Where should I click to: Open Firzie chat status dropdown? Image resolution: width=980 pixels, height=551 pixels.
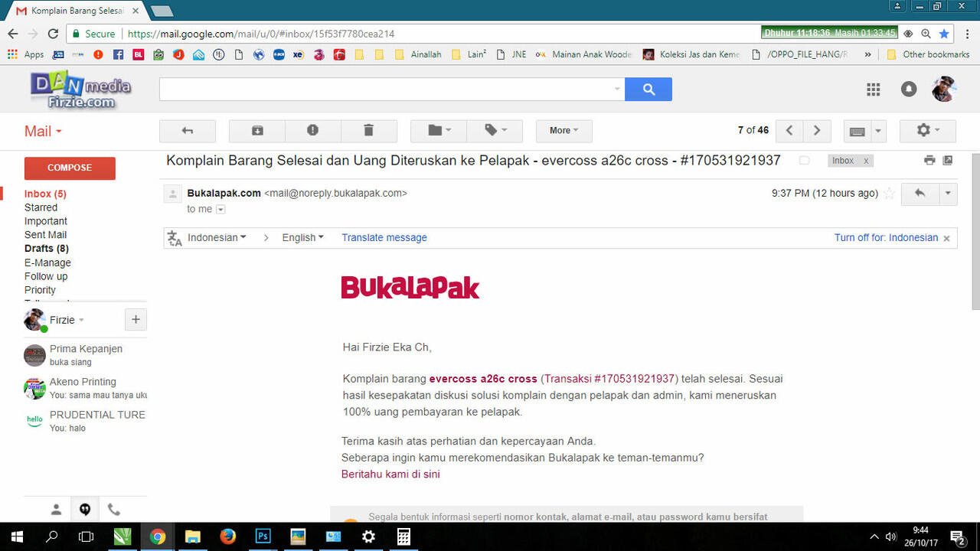81,320
